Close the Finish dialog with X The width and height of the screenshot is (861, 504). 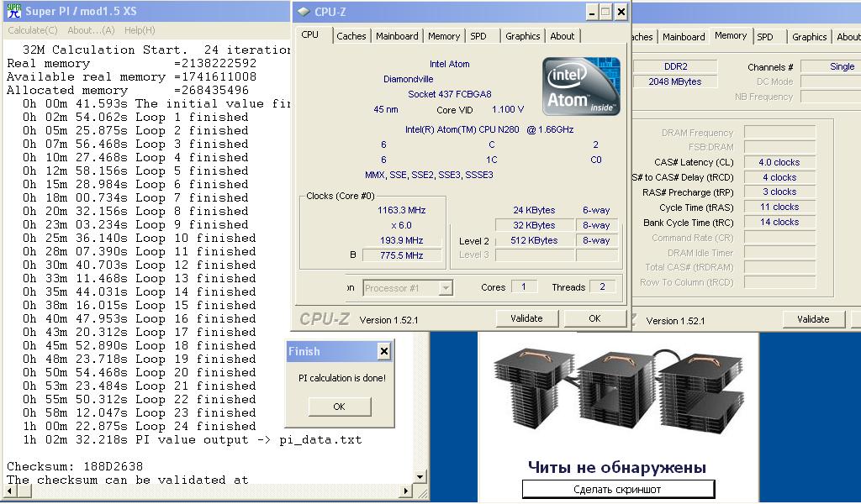coord(384,351)
